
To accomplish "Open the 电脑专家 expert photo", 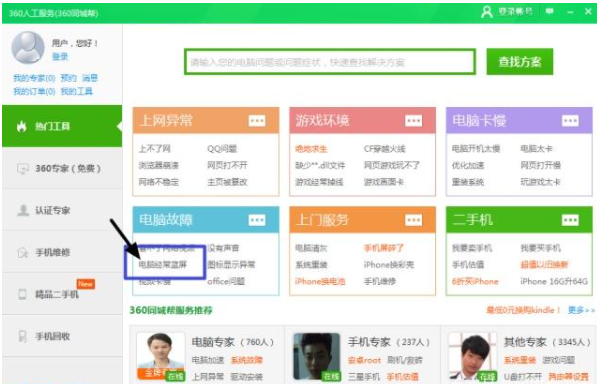I will (161, 356).
